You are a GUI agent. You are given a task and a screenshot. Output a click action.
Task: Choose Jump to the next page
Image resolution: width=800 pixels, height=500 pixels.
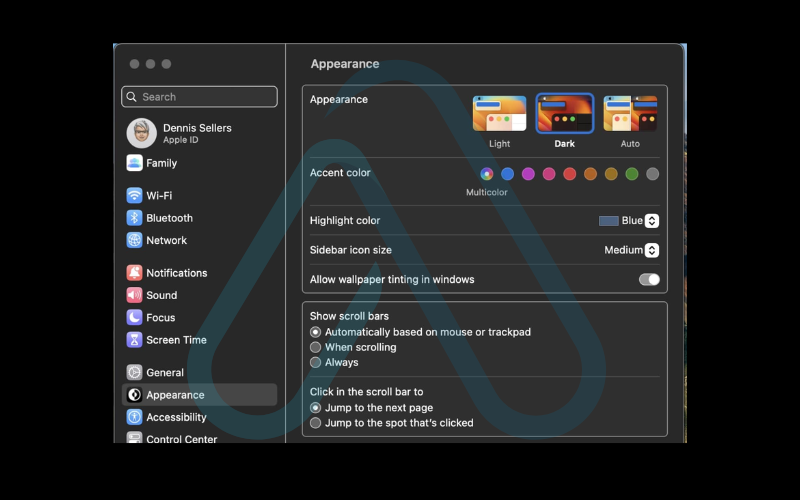315,408
